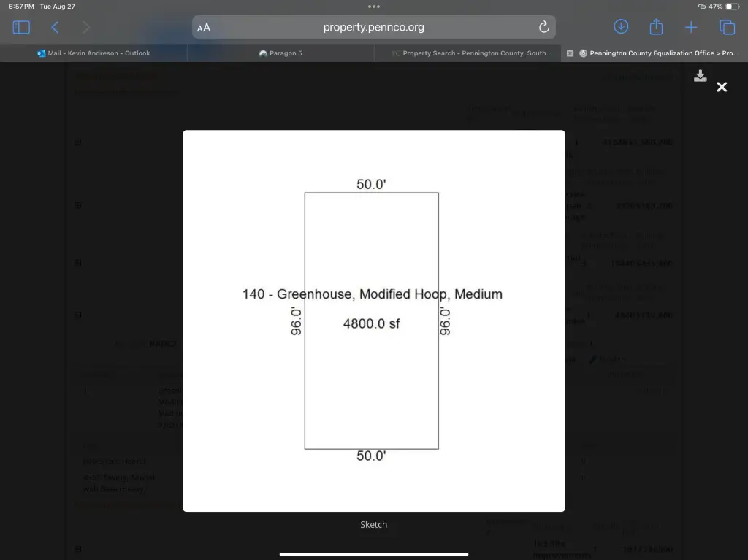Open the AA reader view menu
Screen dimensions: 748x560
(x=204, y=28)
